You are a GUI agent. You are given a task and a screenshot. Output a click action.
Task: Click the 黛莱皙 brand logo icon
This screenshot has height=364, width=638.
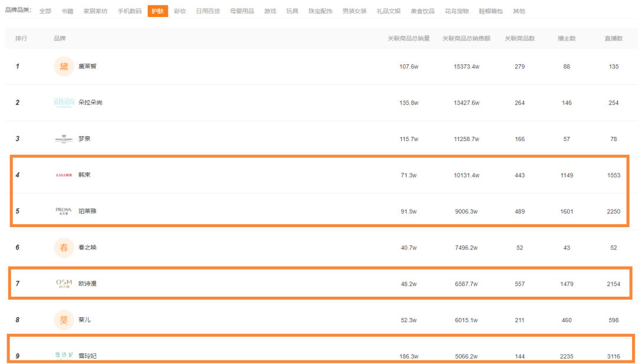point(64,66)
